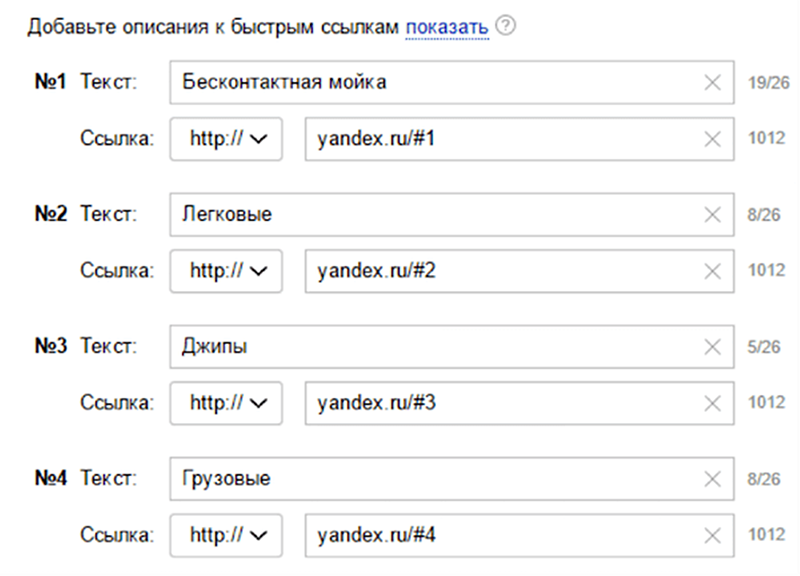Open protocol dropdown for link №1
Viewport: 800px width, 576px height.
tap(227, 139)
